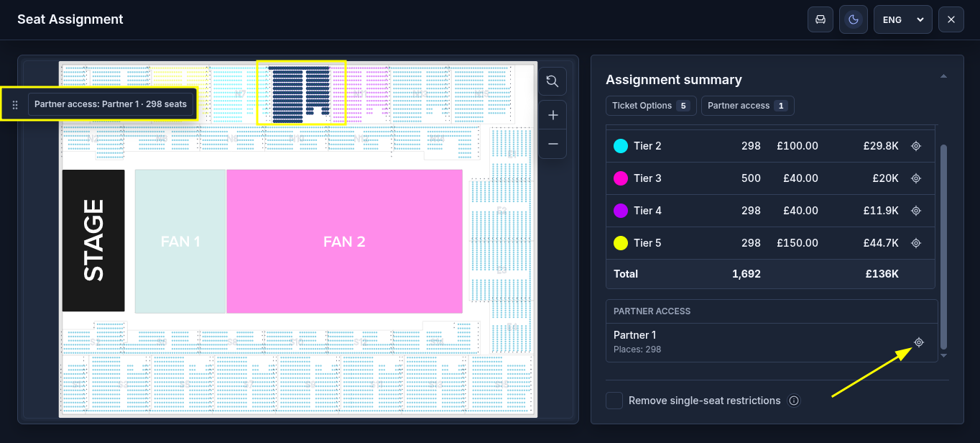
Task: Locate Partner 1 seats on map
Action: 918,342
